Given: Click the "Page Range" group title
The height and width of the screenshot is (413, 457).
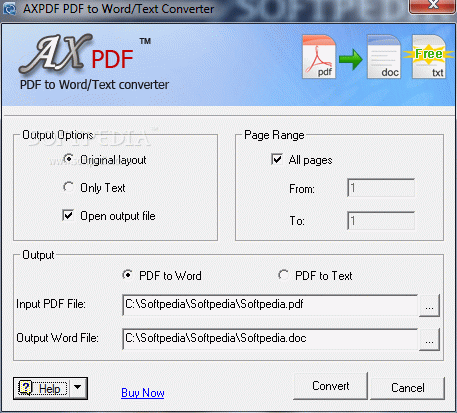Looking at the screenshot, I should coord(274,135).
